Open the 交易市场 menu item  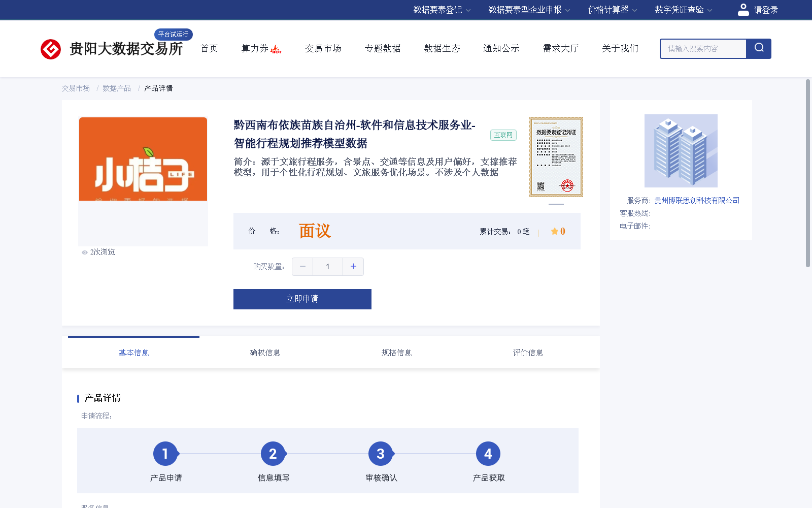323,48
